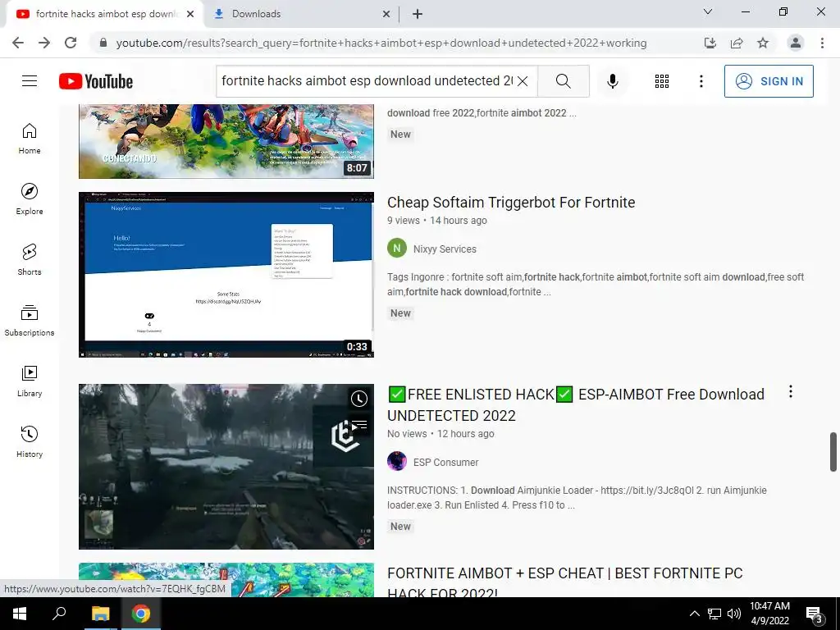Open the 0:33 Nixyy Services thumbnail
This screenshot has height=630, width=840.
tap(226, 274)
